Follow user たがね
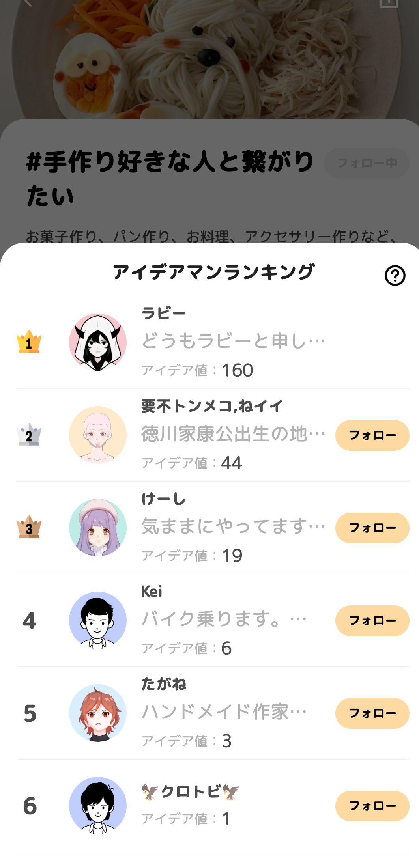The height and width of the screenshot is (868, 419). tap(372, 713)
